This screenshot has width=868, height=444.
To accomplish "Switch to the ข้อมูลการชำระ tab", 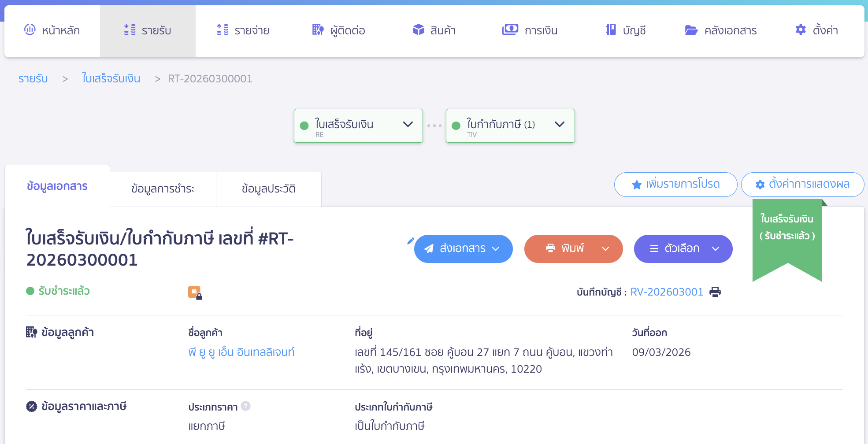I will [x=163, y=189].
